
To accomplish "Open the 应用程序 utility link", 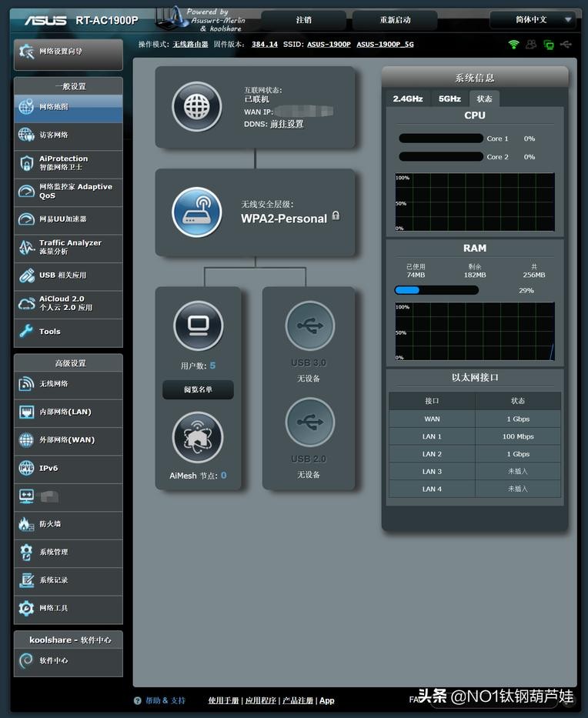I will pyautogui.click(x=261, y=700).
